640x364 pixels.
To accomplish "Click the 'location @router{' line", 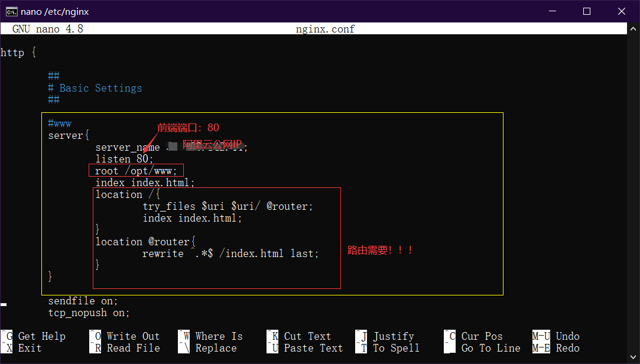I will click(145, 242).
